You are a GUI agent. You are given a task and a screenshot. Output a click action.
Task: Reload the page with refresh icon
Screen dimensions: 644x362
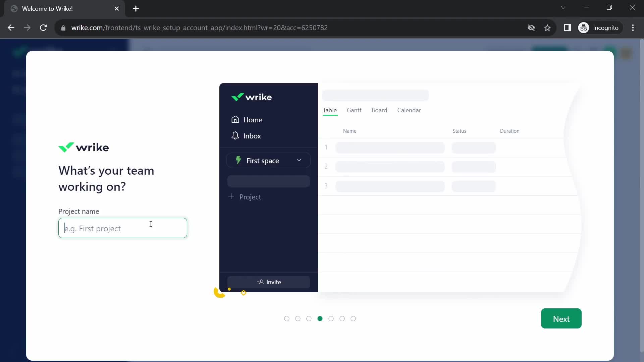tap(43, 28)
